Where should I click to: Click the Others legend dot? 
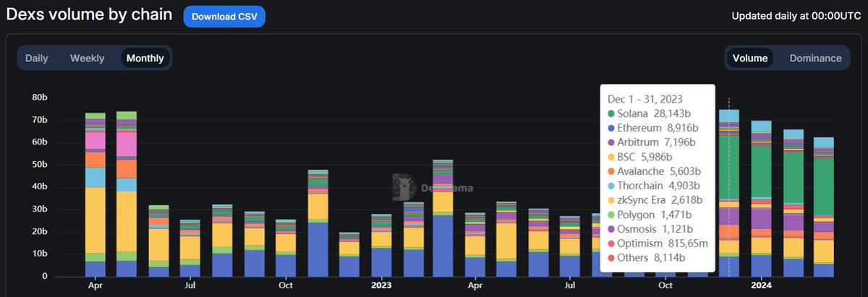(x=611, y=258)
